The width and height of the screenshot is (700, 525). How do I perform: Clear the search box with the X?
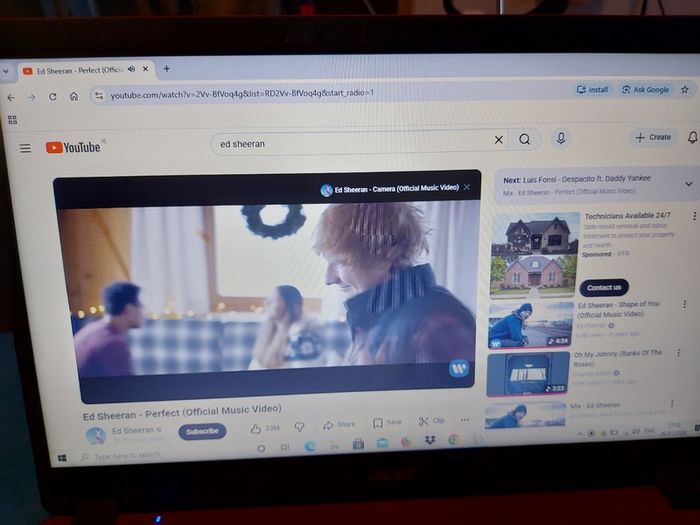pyautogui.click(x=499, y=140)
